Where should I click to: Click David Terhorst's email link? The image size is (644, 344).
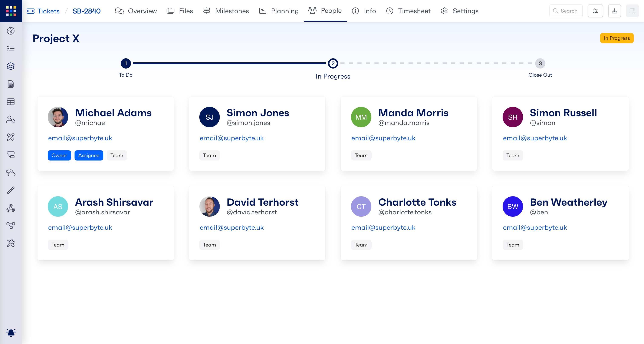pos(232,228)
